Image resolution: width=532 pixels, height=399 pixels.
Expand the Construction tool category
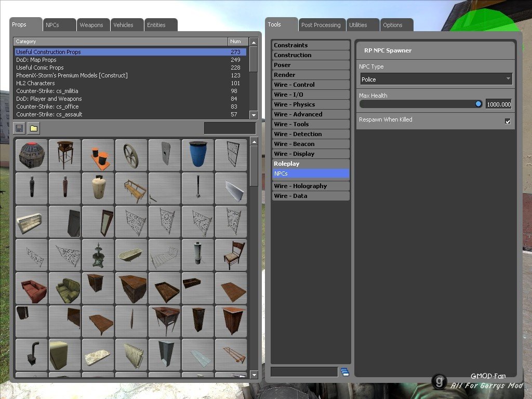pos(311,55)
